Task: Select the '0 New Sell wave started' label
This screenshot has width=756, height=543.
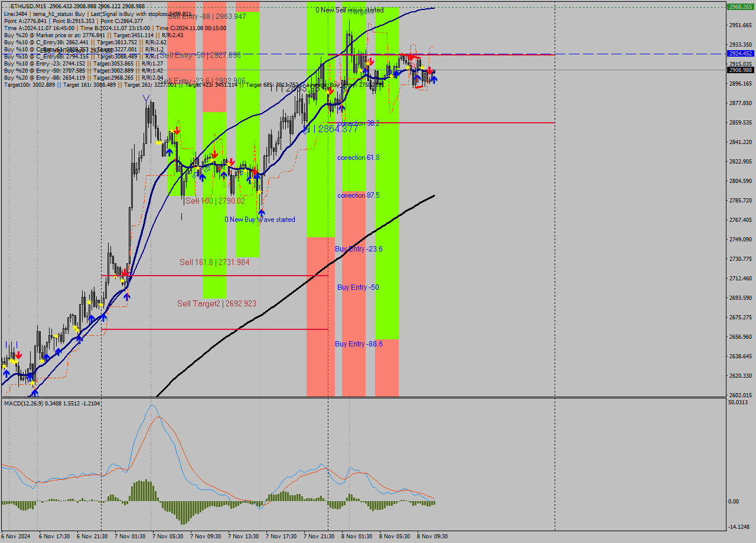Action: (349, 10)
